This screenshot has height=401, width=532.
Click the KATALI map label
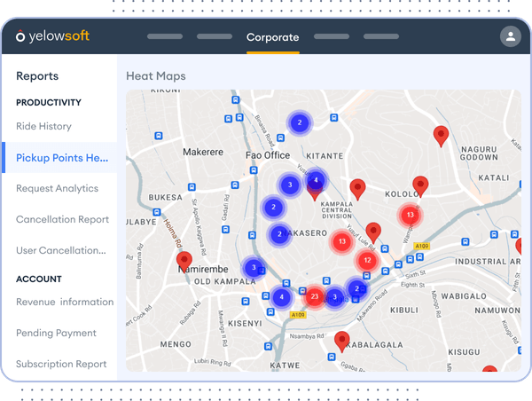493,178
